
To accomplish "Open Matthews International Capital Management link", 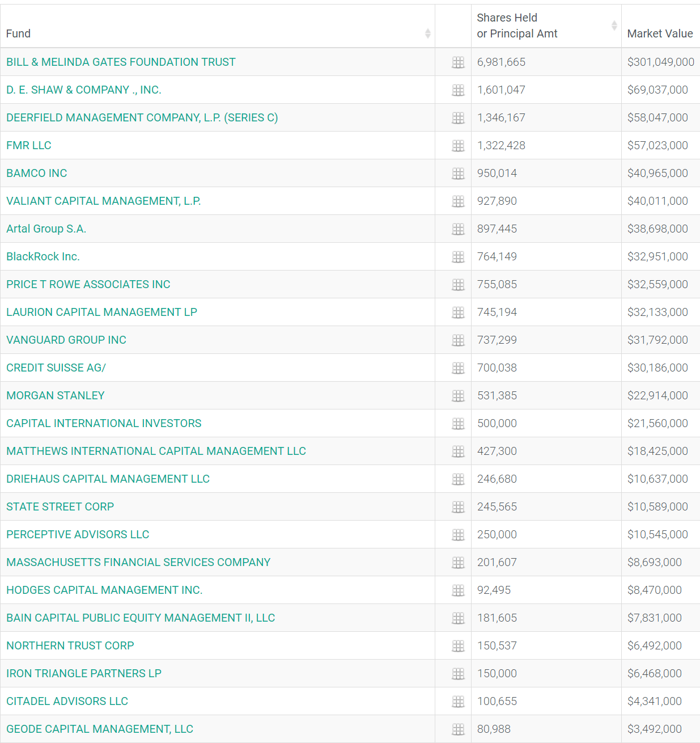I will tap(156, 451).
